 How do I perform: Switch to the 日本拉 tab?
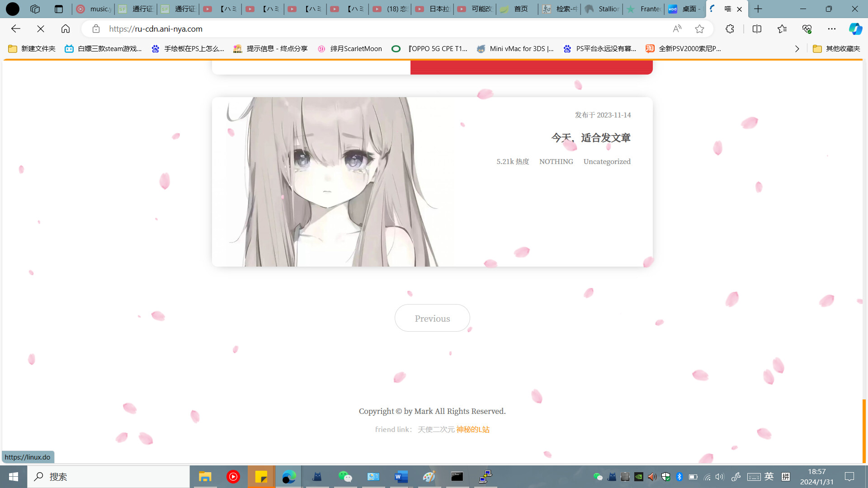click(x=433, y=9)
